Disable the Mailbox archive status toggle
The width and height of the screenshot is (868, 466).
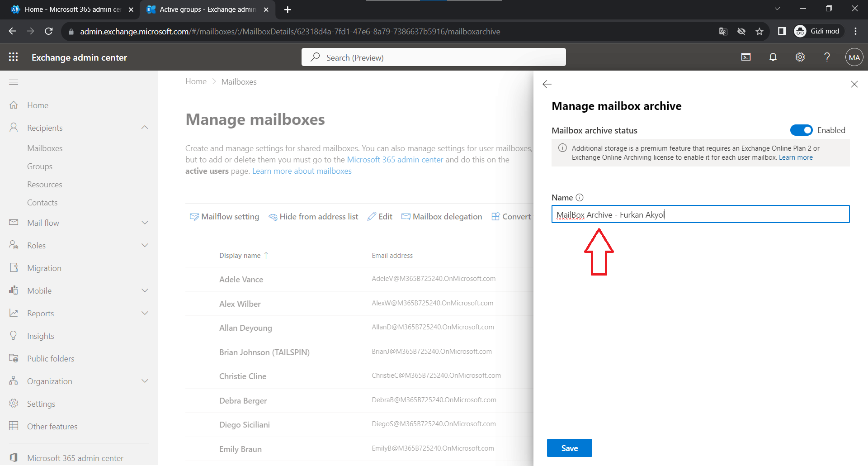[801, 130]
